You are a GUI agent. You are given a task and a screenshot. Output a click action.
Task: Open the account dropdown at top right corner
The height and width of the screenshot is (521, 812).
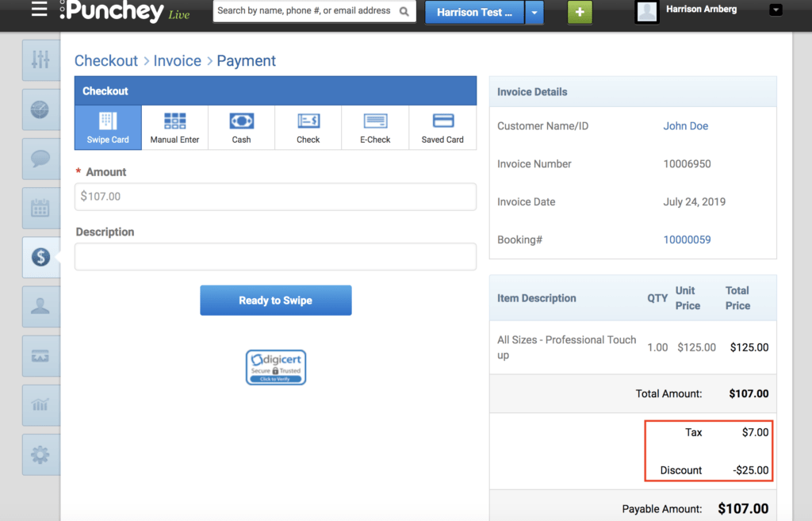tap(775, 9)
